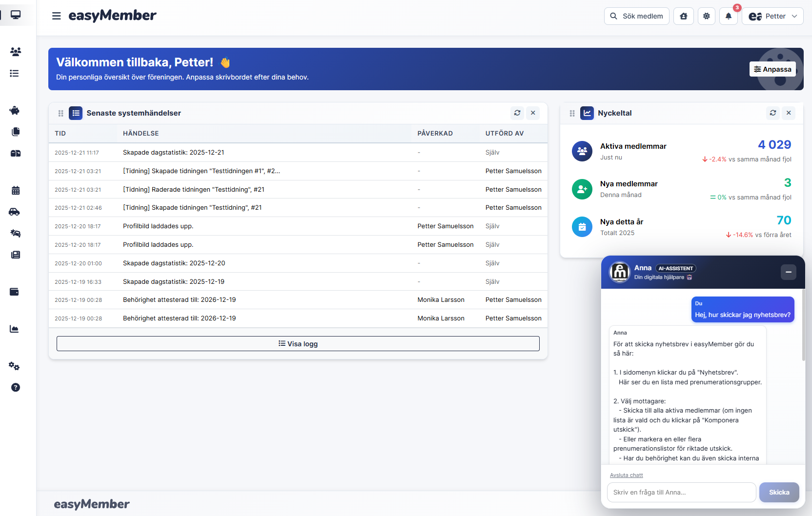Click the piggy bank icon in sidebar
Viewport: 812px width, 516px height.
click(15, 110)
